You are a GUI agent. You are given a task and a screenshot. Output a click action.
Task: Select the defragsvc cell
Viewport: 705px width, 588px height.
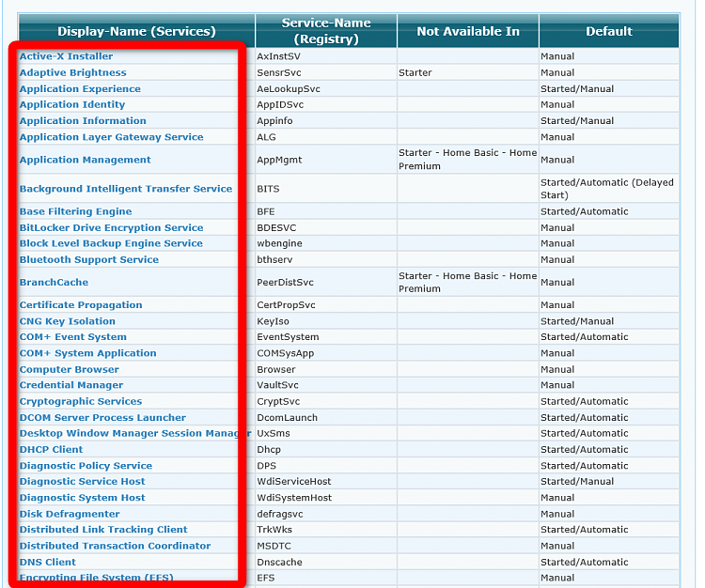(326, 513)
